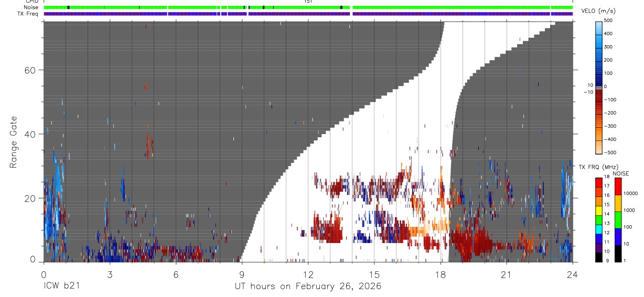Click the x-axis tick label '15'
Viewport: 644px width, 297px height.
coord(374,274)
